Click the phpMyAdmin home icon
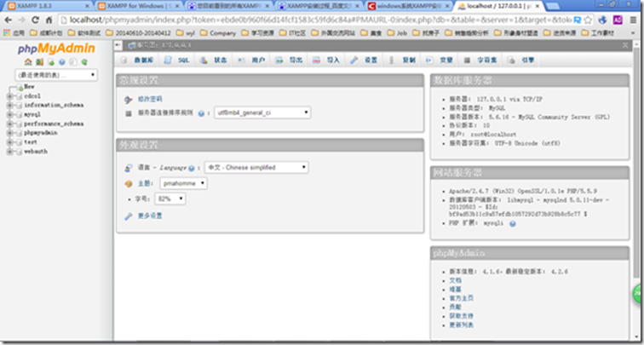 point(28,62)
